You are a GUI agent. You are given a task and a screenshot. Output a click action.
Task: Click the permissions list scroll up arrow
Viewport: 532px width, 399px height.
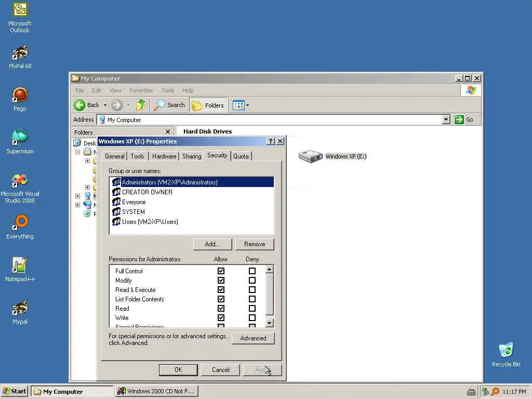[x=270, y=270]
